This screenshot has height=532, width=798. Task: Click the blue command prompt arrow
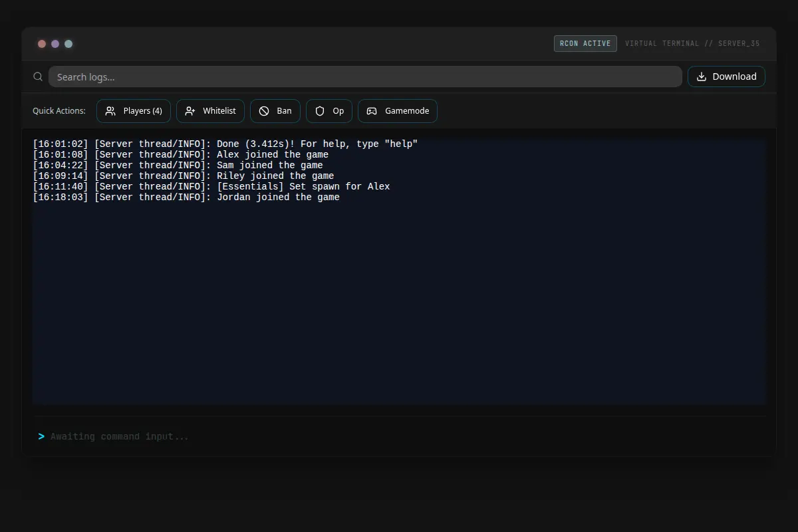click(41, 436)
